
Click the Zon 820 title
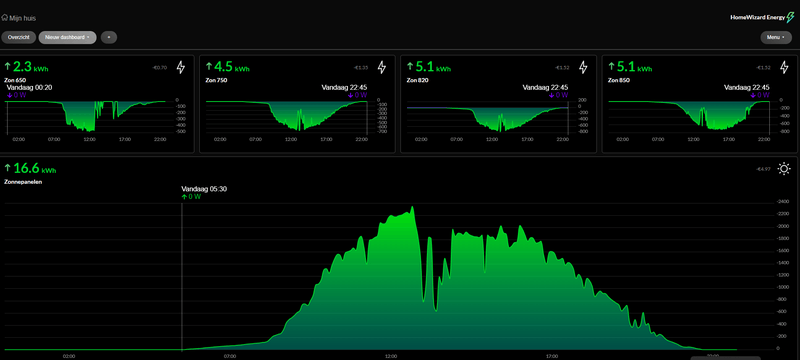417,80
